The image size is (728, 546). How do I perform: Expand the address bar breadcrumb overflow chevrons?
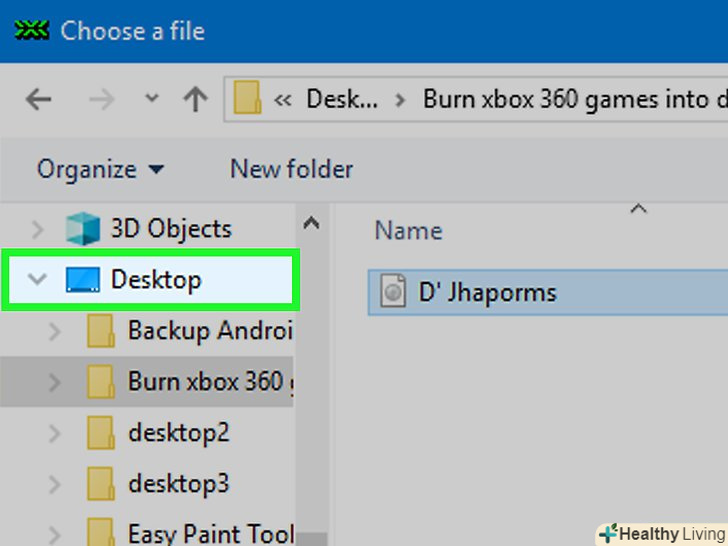[283, 100]
